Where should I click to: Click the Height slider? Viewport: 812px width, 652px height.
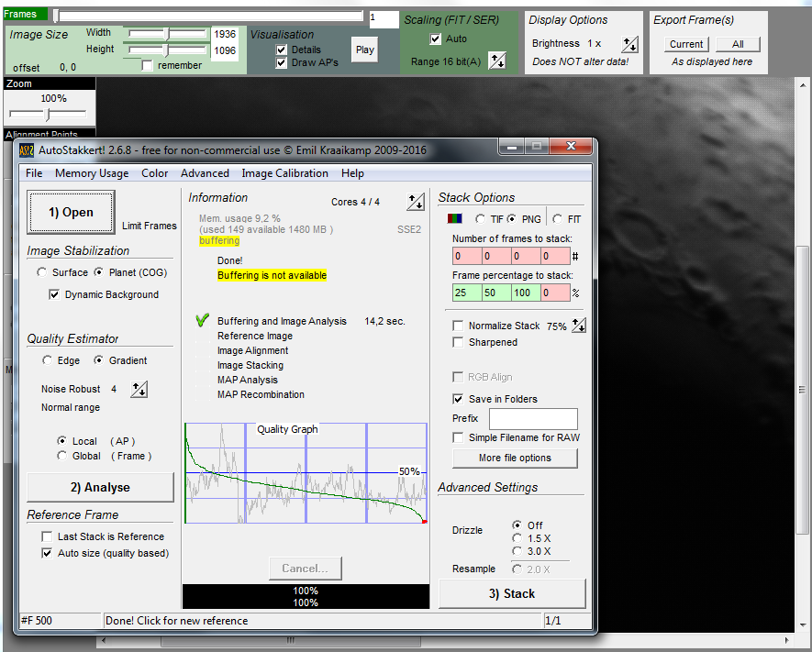pyautogui.click(x=167, y=50)
